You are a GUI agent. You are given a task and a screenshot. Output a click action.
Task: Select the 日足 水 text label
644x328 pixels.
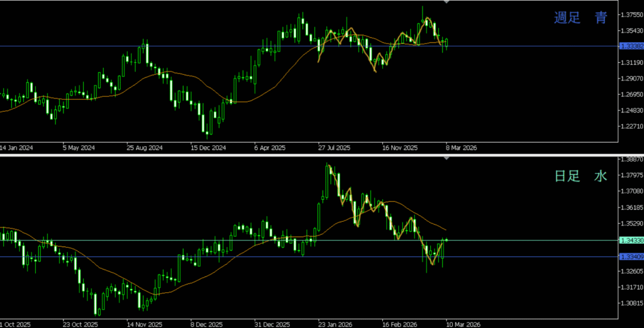point(580,177)
